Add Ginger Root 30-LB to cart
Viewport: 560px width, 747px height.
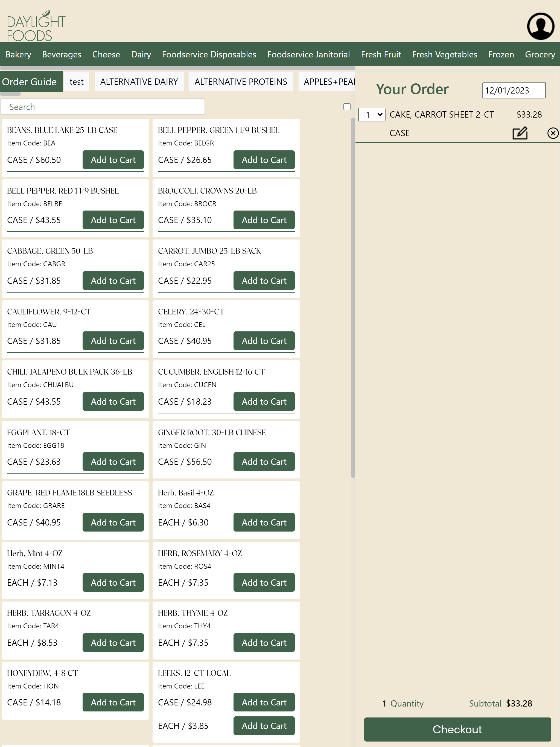click(x=264, y=462)
